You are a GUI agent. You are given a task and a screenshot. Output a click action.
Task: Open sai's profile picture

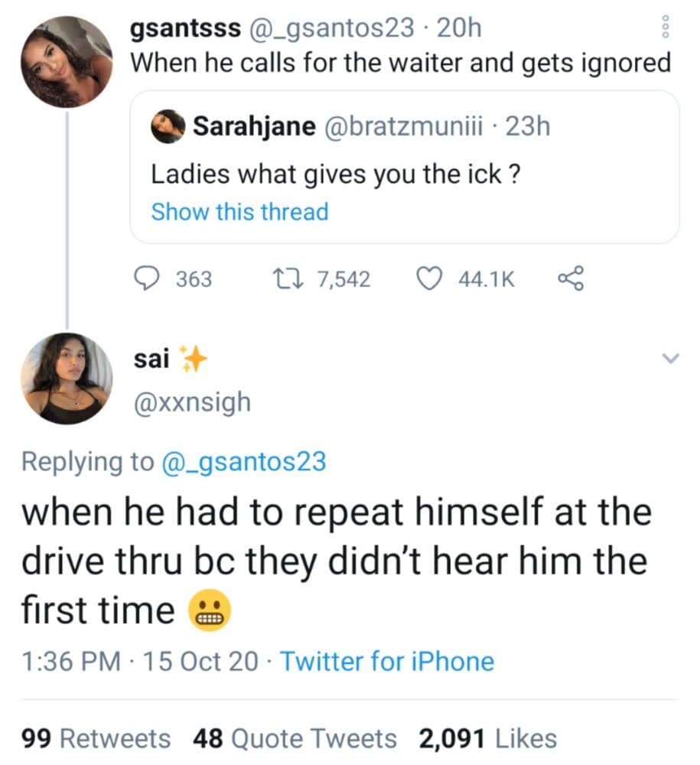67,379
